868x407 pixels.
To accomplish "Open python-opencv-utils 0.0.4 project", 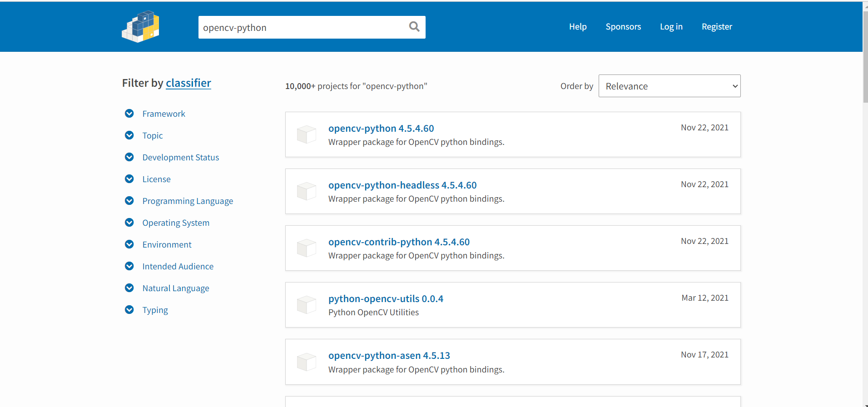I will pyautogui.click(x=386, y=298).
